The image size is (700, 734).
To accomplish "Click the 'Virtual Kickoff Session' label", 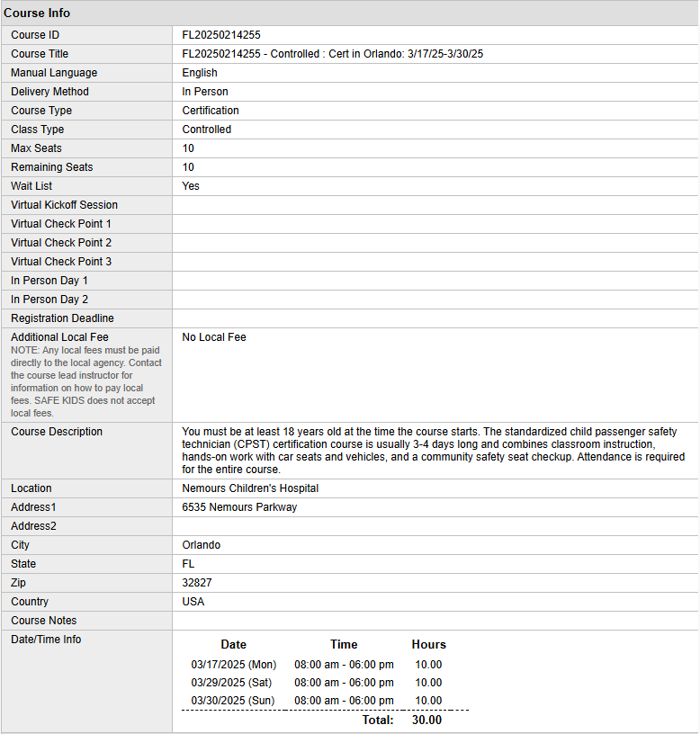I will coord(64,205).
